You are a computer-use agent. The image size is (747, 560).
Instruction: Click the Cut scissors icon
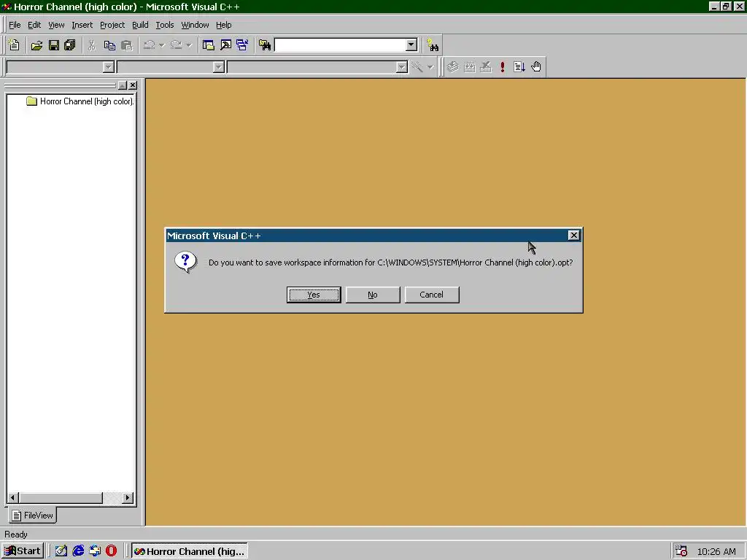92,45
